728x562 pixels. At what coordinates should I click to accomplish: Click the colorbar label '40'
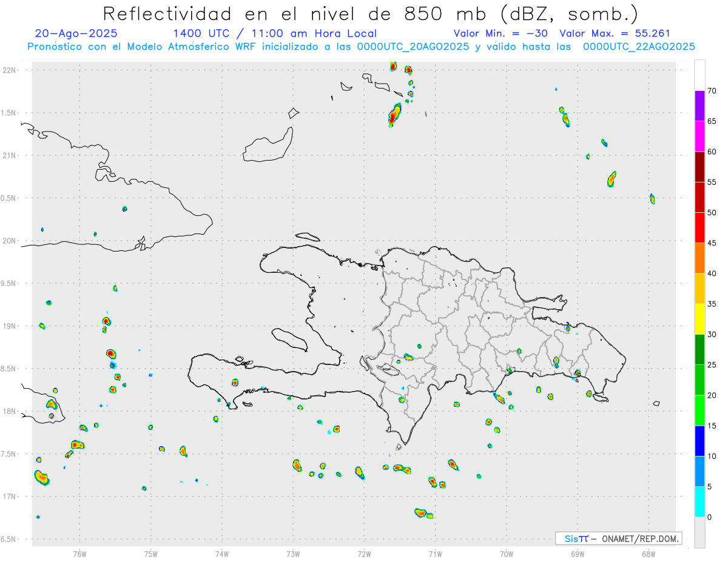[x=712, y=273]
